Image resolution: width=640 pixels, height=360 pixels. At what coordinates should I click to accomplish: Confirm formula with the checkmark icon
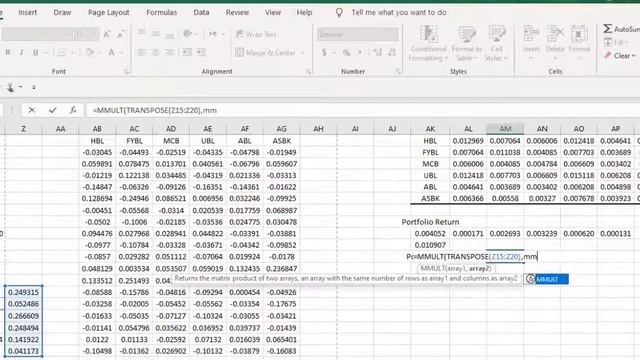pos(52,110)
